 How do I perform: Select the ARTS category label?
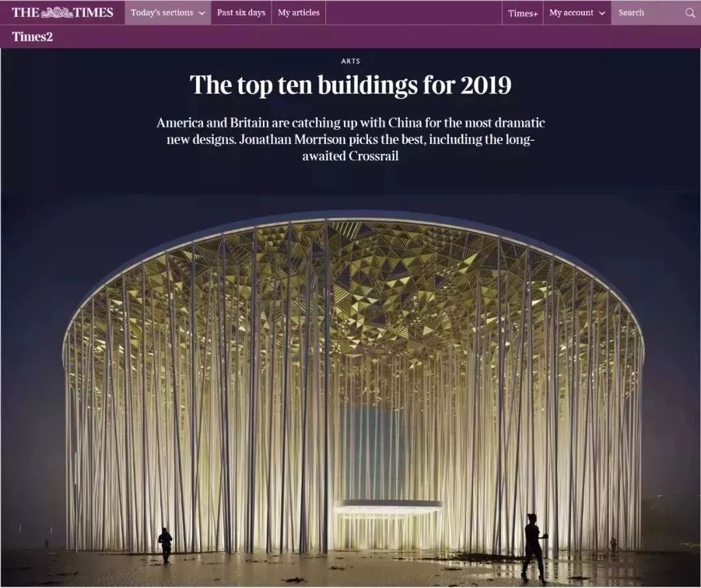click(x=350, y=61)
